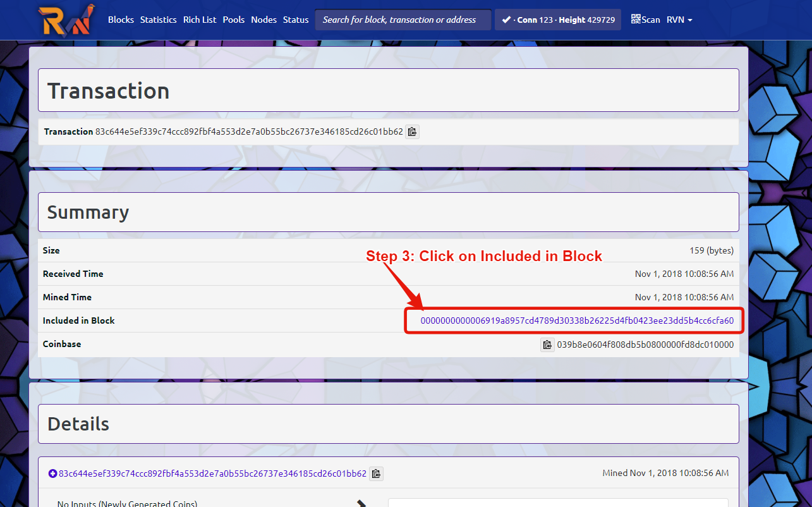Click the block, transaction or address search field
The height and width of the screenshot is (507, 812).
403,20
